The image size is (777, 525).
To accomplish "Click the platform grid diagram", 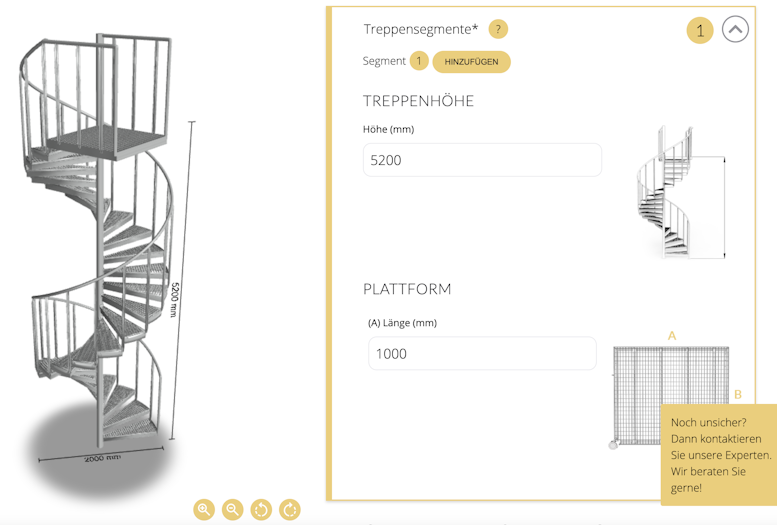I will pyautogui.click(x=671, y=395).
